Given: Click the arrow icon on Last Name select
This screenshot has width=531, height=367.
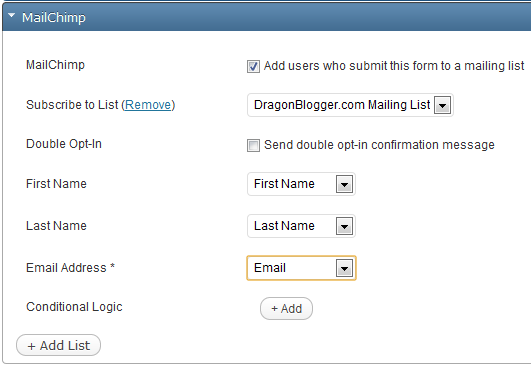Looking at the screenshot, I should tap(344, 226).
